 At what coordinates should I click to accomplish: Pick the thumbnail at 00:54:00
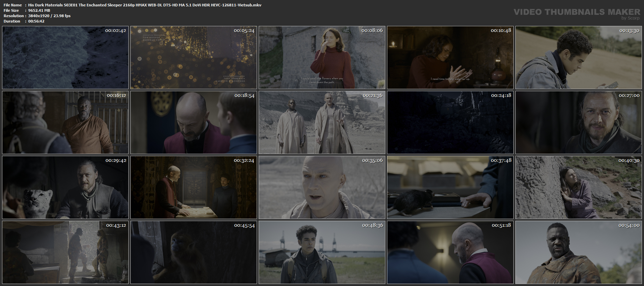(x=579, y=252)
